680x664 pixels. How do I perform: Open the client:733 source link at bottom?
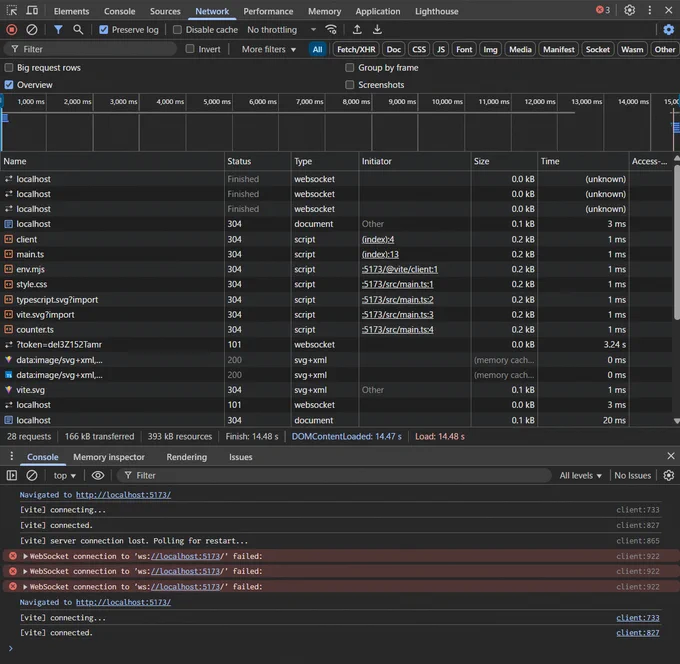(638, 617)
